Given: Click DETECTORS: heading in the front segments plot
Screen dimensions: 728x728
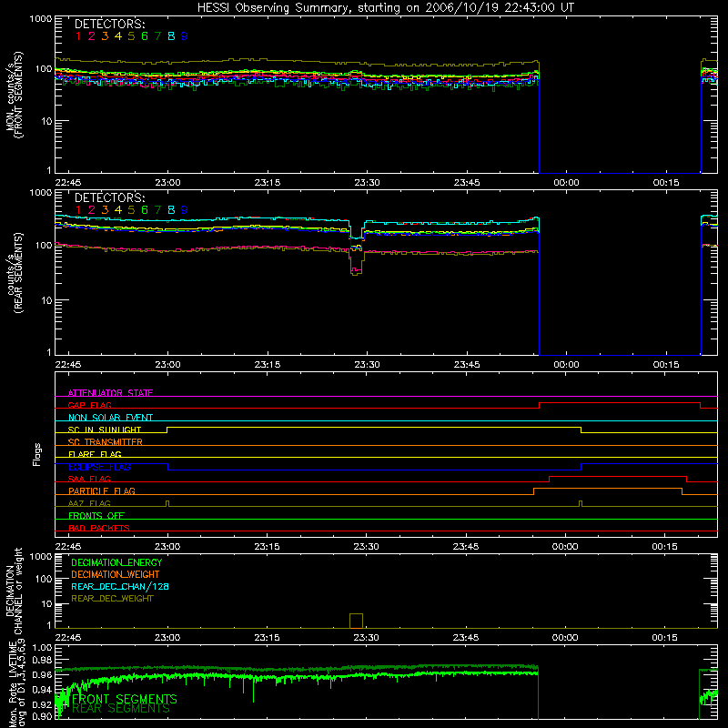Looking at the screenshot, I should (x=109, y=25).
